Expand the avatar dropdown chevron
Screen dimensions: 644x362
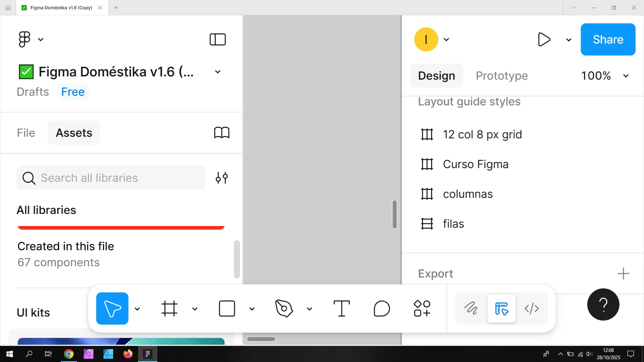[x=446, y=39]
